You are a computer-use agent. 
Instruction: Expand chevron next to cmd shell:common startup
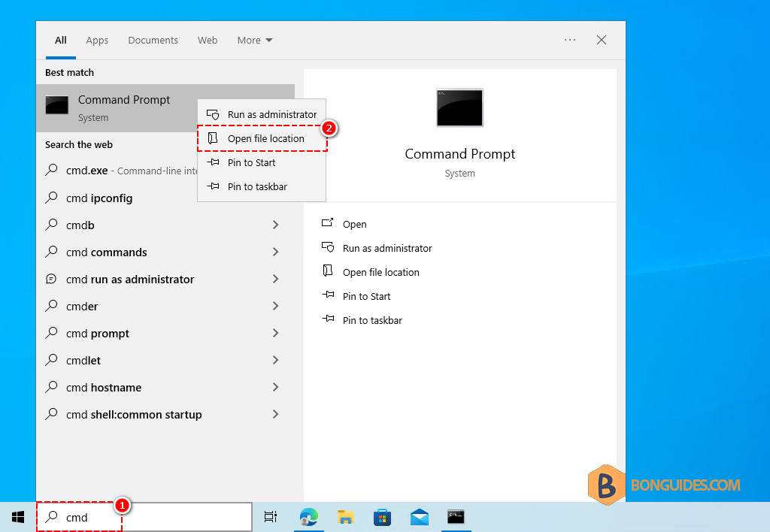point(275,414)
